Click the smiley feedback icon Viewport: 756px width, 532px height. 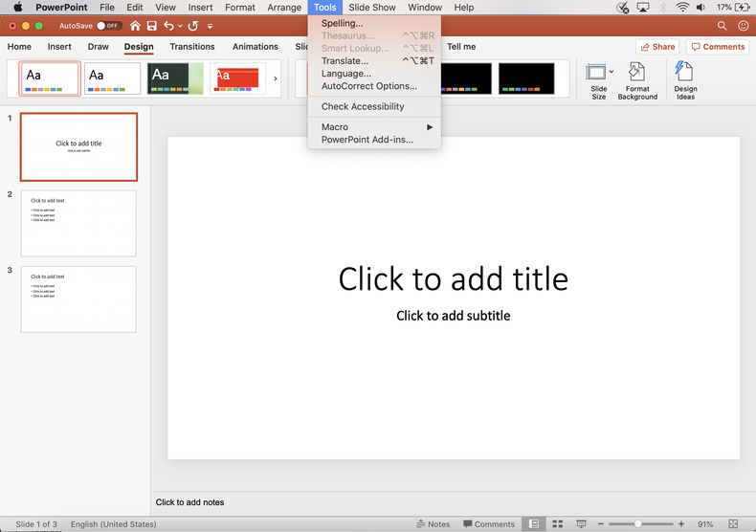pos(743,26)
